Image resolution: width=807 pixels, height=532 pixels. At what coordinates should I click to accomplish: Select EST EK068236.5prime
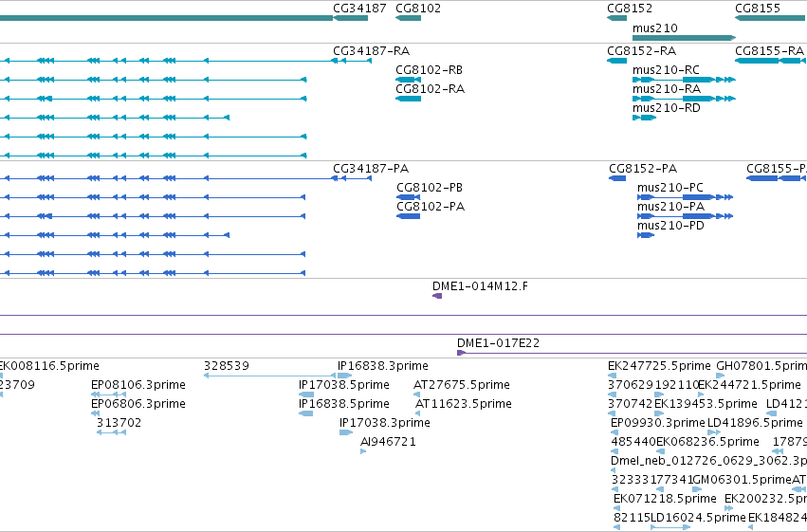(660, 451)
